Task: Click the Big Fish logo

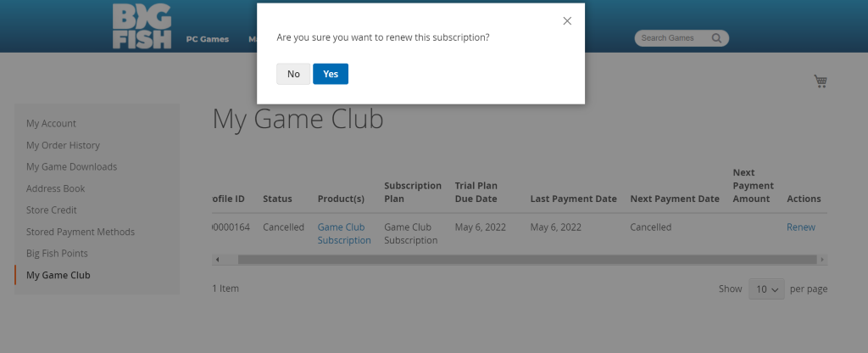Action: 142,26
